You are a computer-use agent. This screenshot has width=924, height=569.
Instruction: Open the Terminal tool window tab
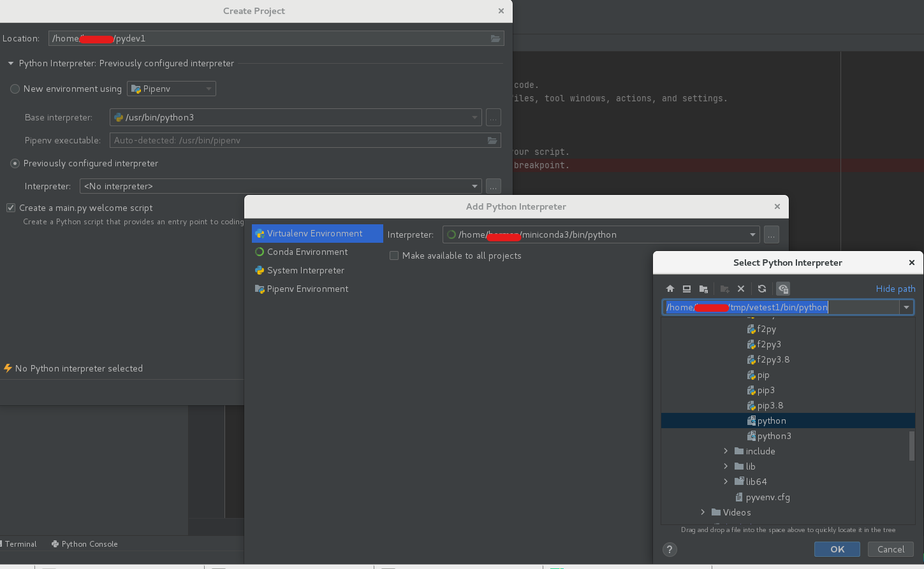(x=20, y=544)
